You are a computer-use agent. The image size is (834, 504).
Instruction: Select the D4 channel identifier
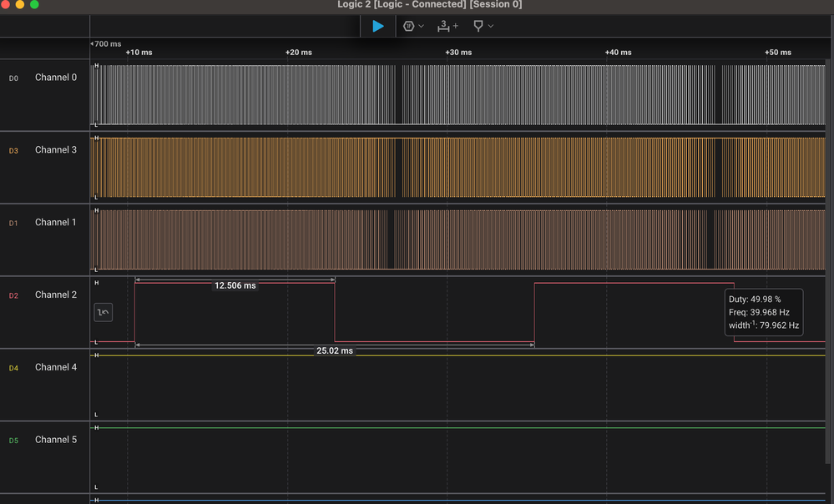[13, 368]
